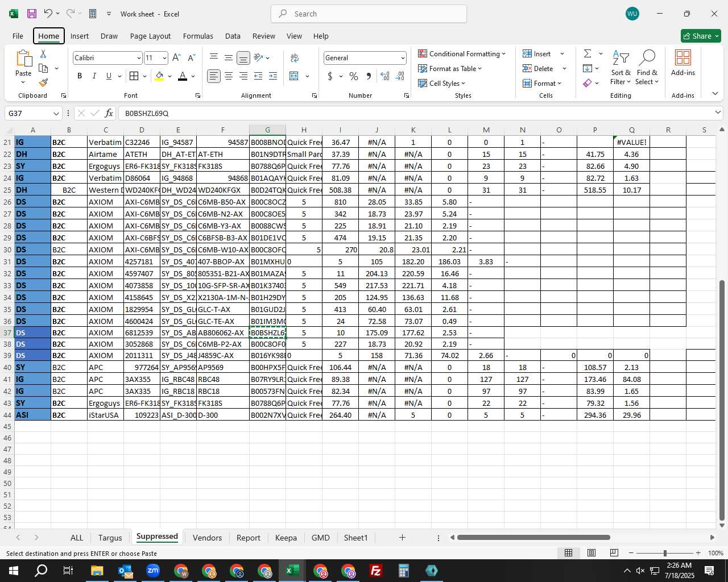Click the zoom slider handle
Image resolution: width=728 pixels, height=582 pixels.
pos(665,553)
